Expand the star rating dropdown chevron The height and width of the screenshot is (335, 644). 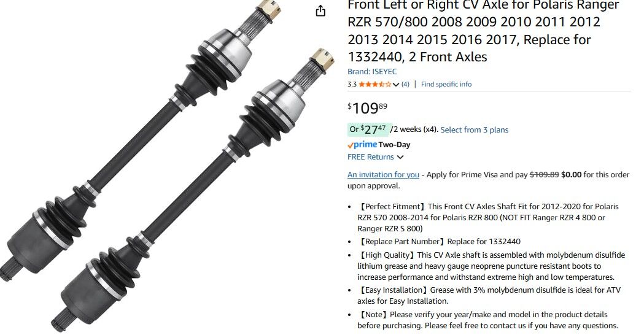pyautogui.click(x=396, y=85)
